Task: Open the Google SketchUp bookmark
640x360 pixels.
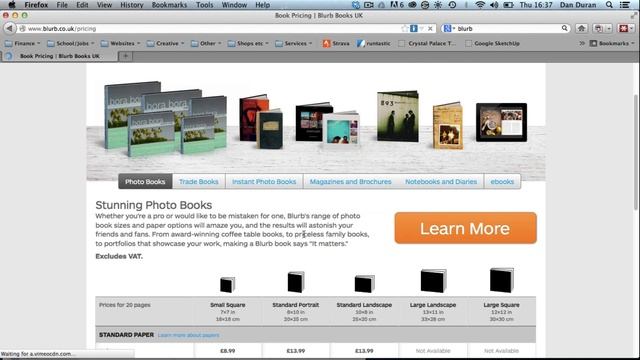Action: [x=493, y=43]
